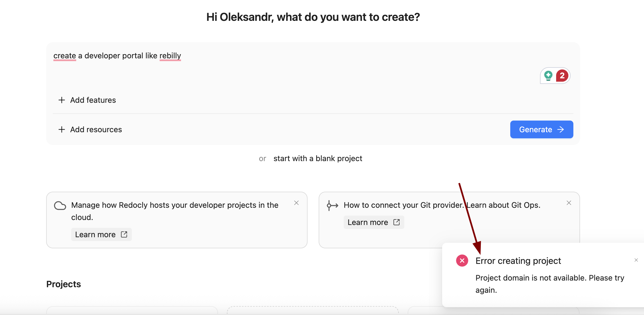
Task: Click the Generate button
Action: pyautogui.click(x=542, y=129)
